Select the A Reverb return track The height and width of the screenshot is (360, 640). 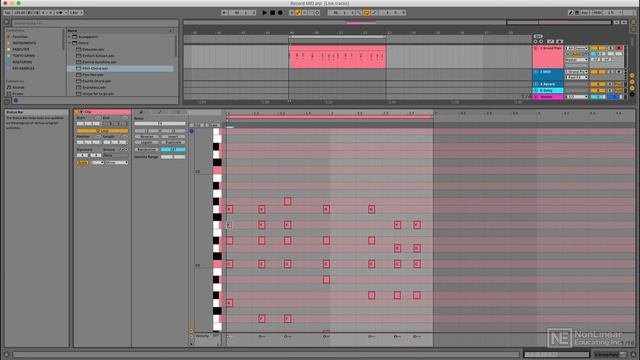coord(548,84)
